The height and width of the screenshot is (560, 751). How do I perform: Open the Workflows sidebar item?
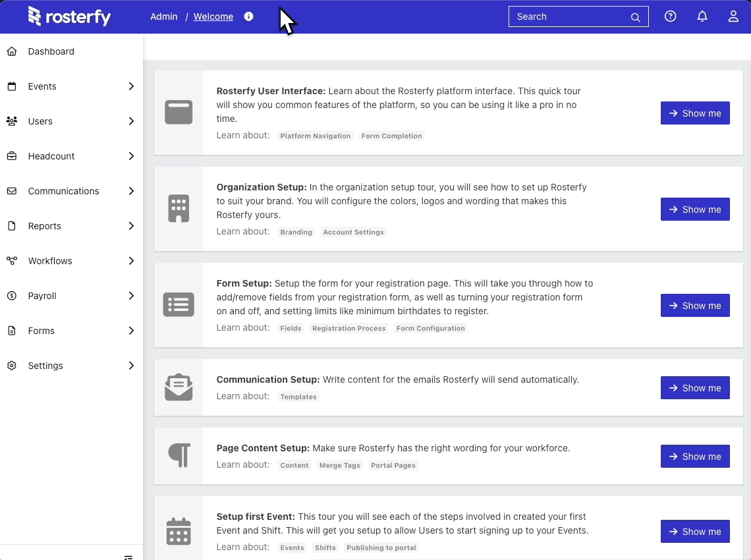point(71,261)
